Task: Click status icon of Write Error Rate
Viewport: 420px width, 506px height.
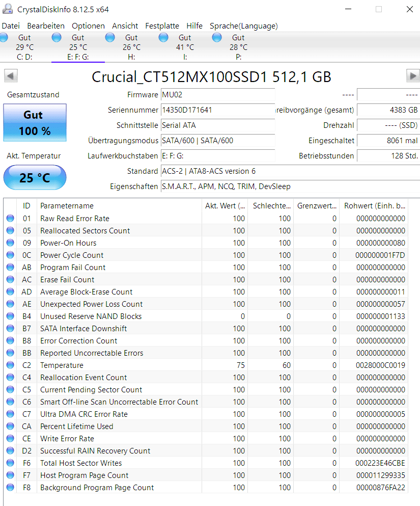Action: click(x=10, y=439)
